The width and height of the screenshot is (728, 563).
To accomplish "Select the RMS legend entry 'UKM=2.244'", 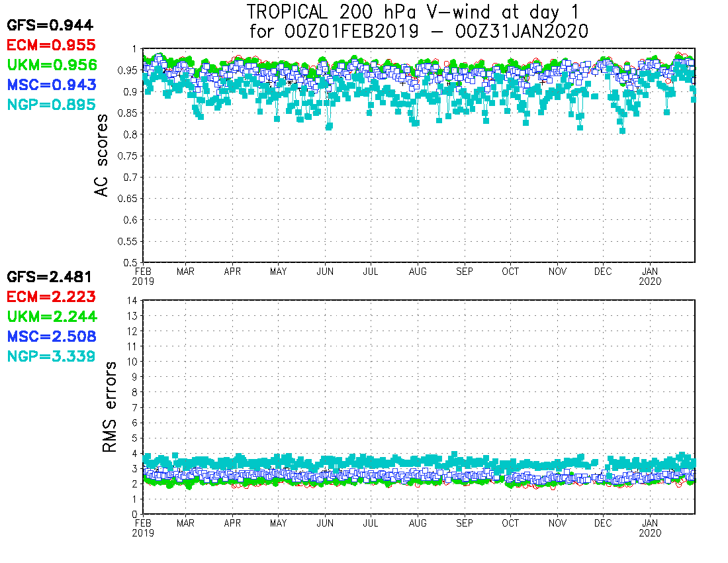I will (52, 317).
